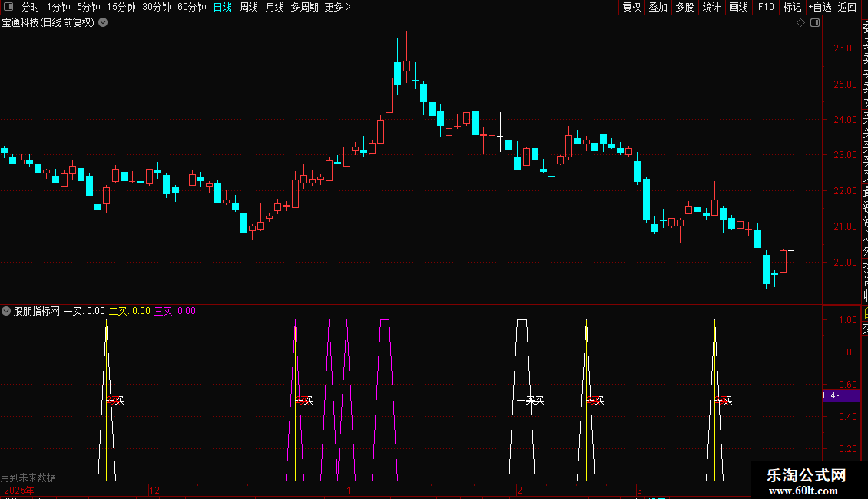This screenshot has height=499, width=868.
Task: Open 多周期 multi-period view
Action: coord(304,7)
